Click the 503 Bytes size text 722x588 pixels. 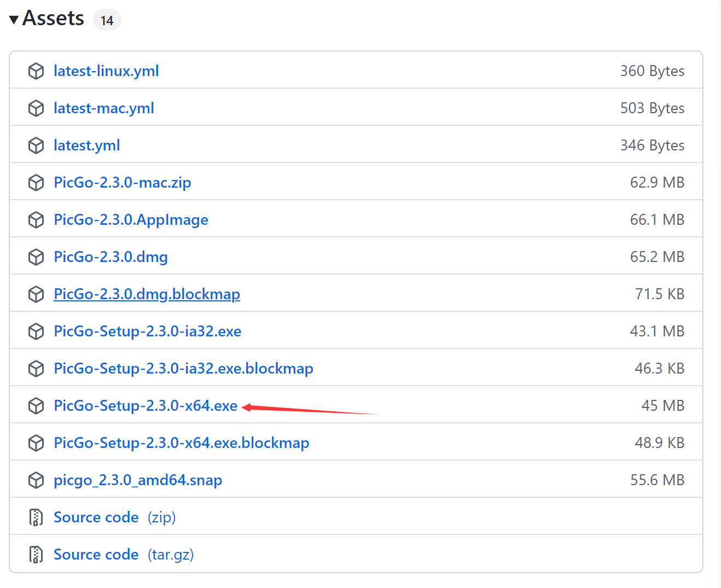coord(652,108)
